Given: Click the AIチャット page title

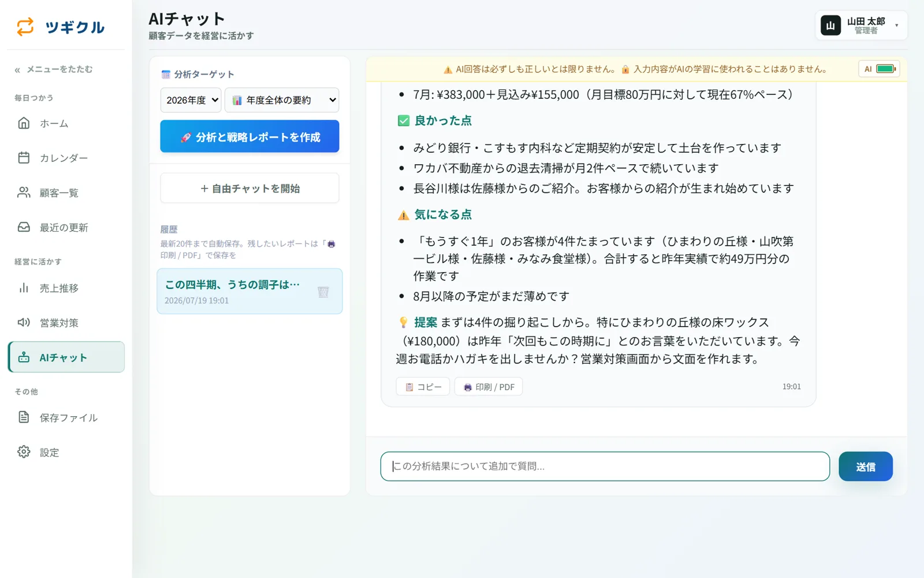Looking at the screenshot, I should click(x=187, y=19).
